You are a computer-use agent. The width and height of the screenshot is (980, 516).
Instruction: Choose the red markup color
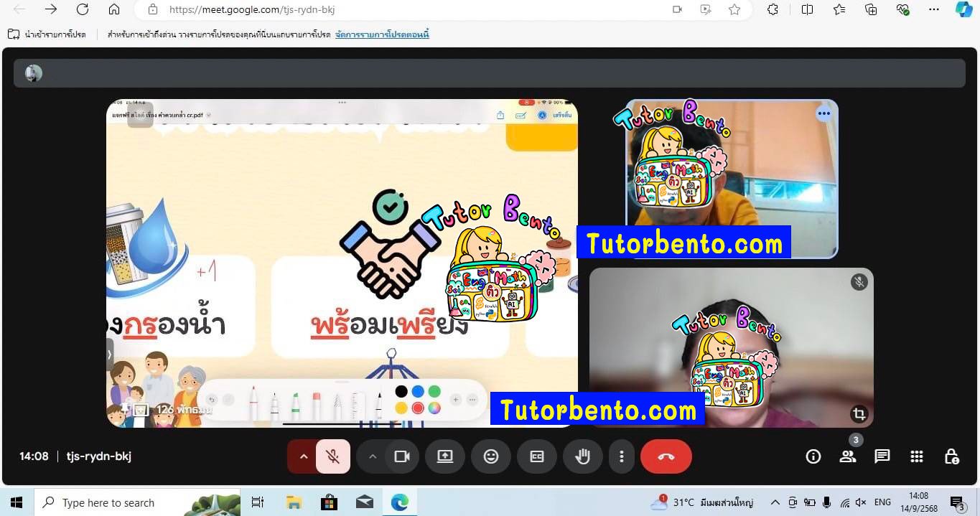pos(418,408)
